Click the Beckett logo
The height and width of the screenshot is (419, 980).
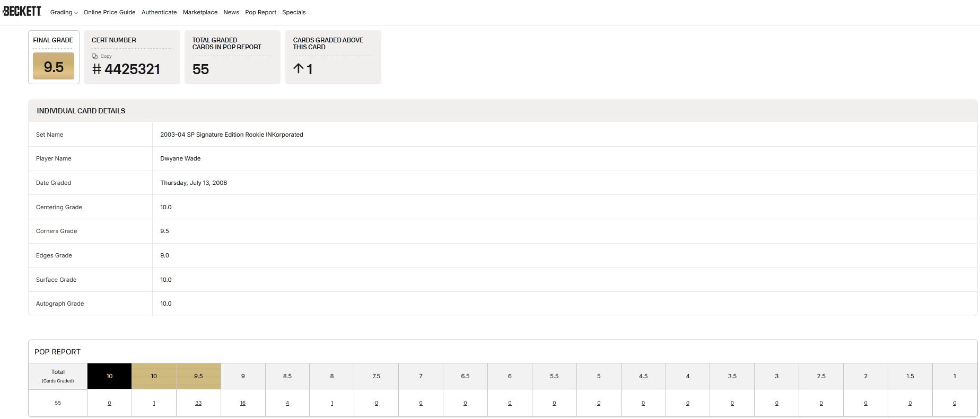22,11
